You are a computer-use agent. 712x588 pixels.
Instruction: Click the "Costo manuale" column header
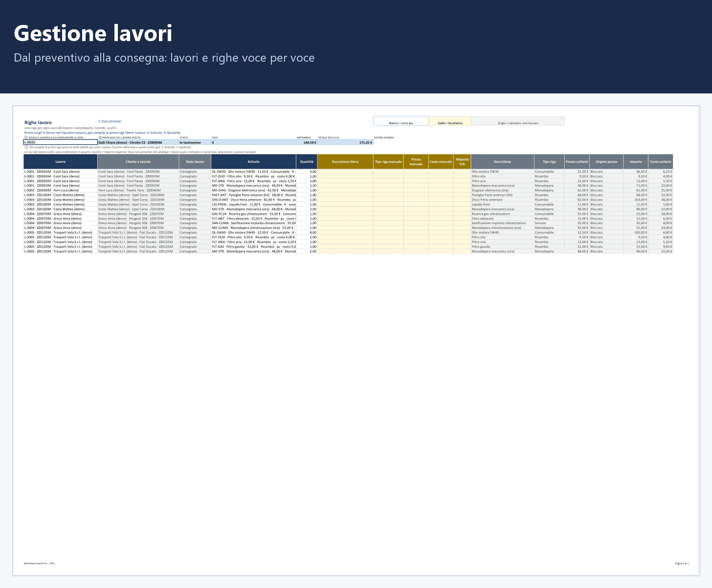441,161
